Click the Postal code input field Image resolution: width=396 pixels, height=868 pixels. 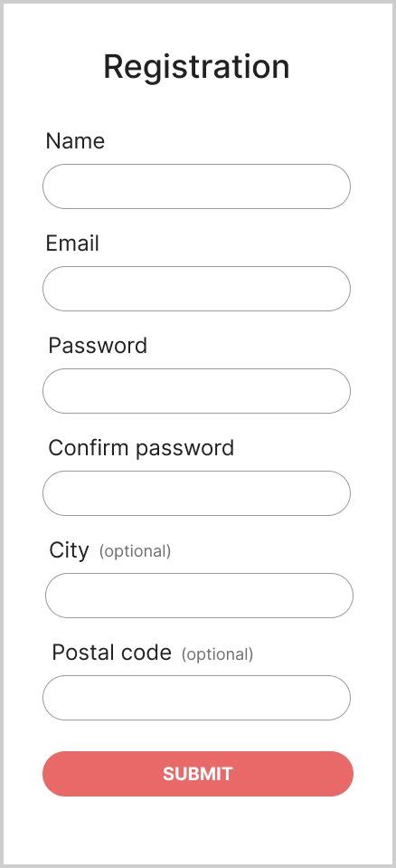tap(196, 698)
